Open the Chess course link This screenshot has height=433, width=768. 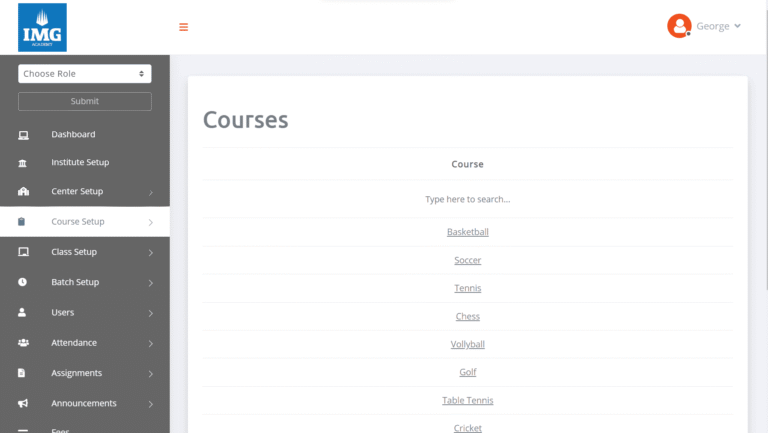[x=467, y=316]
